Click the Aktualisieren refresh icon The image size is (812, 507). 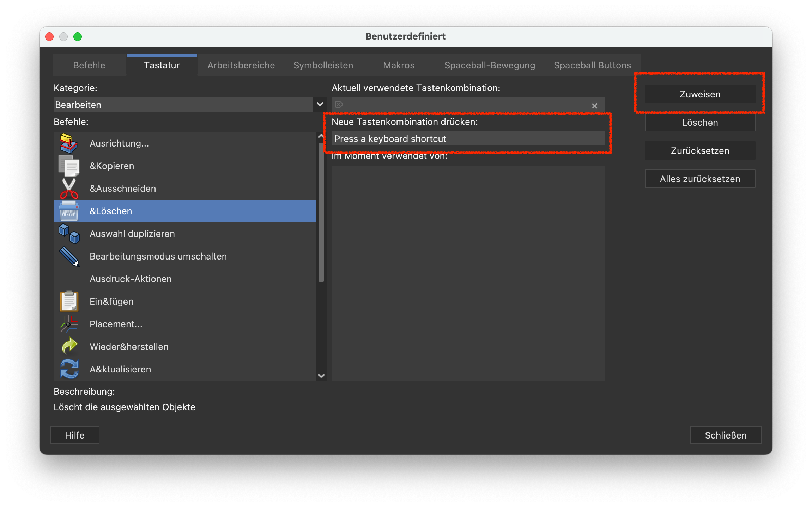[x=69, y=369]
